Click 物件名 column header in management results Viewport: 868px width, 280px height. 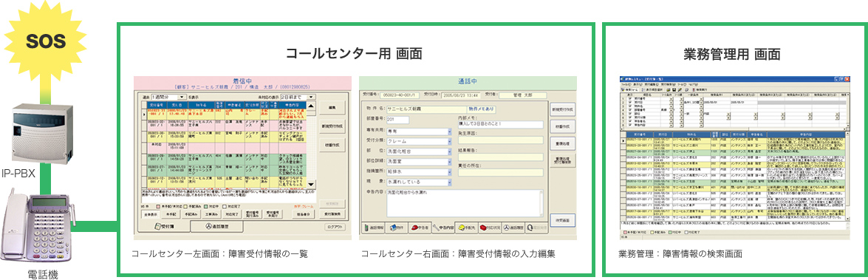pos(692,134)
